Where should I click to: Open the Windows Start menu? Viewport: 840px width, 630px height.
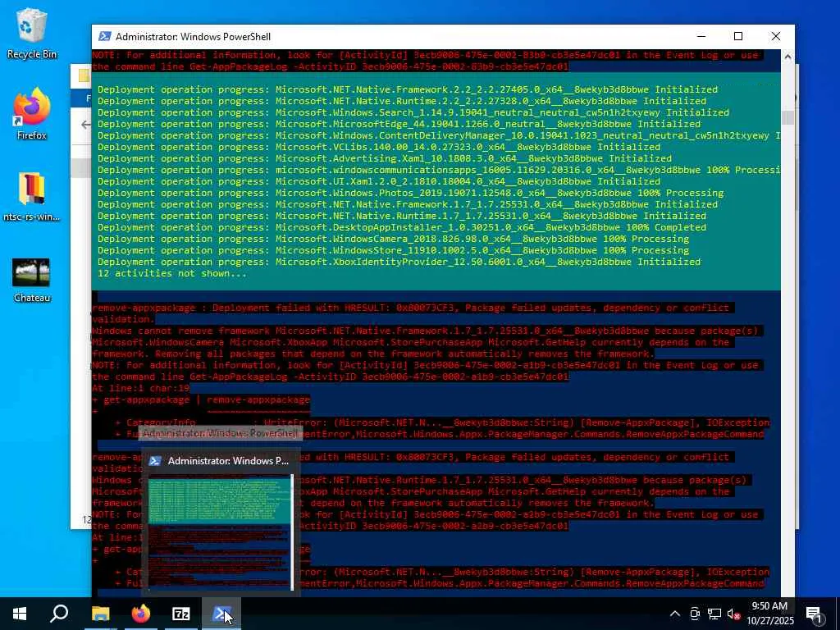tap(20, 614)
